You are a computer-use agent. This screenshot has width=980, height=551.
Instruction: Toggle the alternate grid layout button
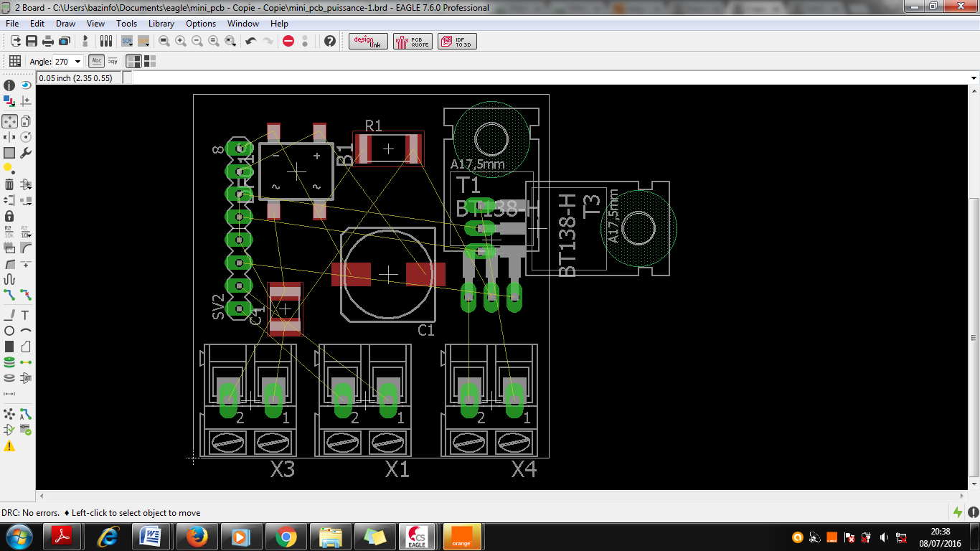[x=150, y=62]
